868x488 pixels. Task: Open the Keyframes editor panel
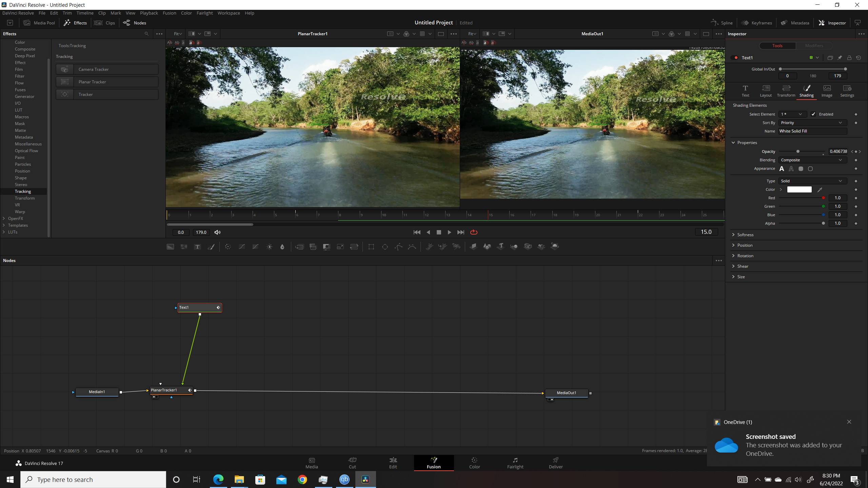coord(757,23)
